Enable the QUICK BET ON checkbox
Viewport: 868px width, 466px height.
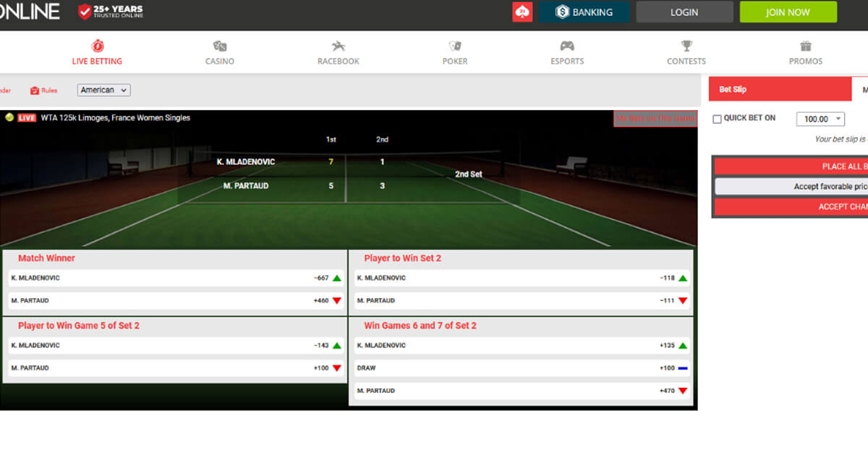click(x=717, y=118)
